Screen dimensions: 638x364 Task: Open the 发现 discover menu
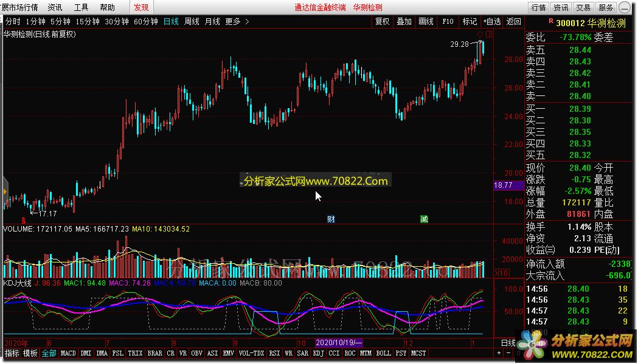point(142,7)
